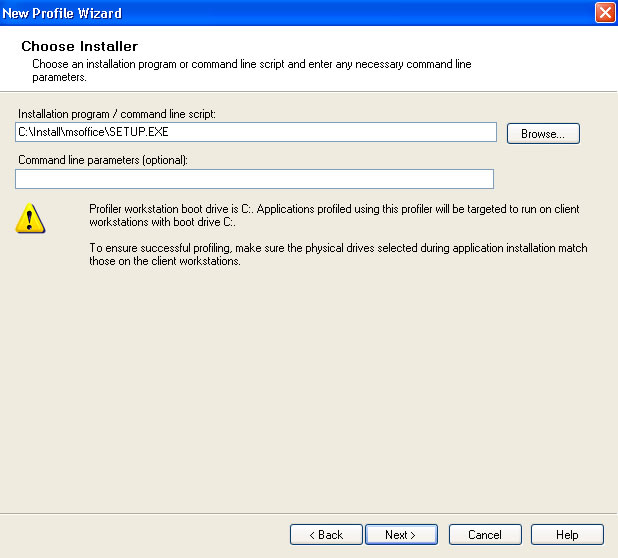
Task: Open Help for this wizard page
Action: tap(567, 535)
